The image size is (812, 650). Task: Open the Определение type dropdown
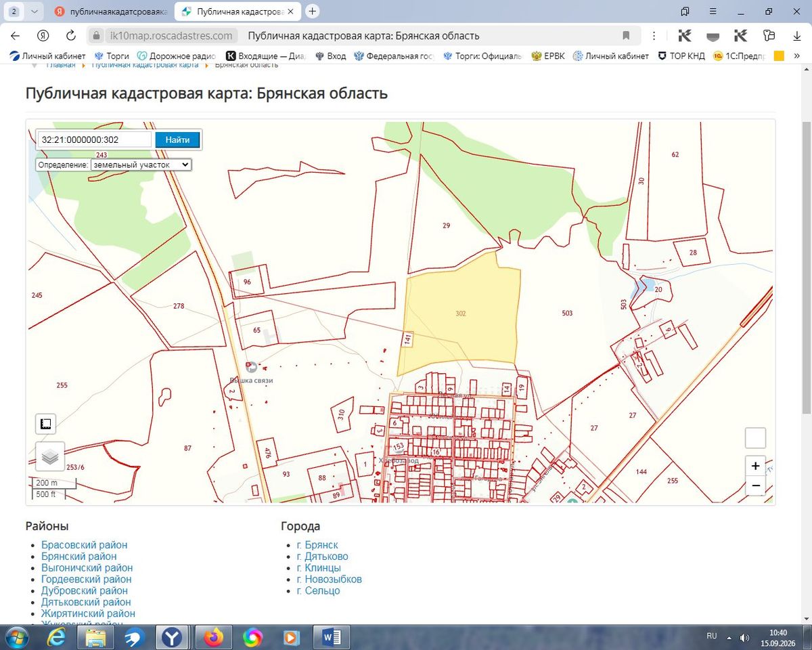coord(141,165)
